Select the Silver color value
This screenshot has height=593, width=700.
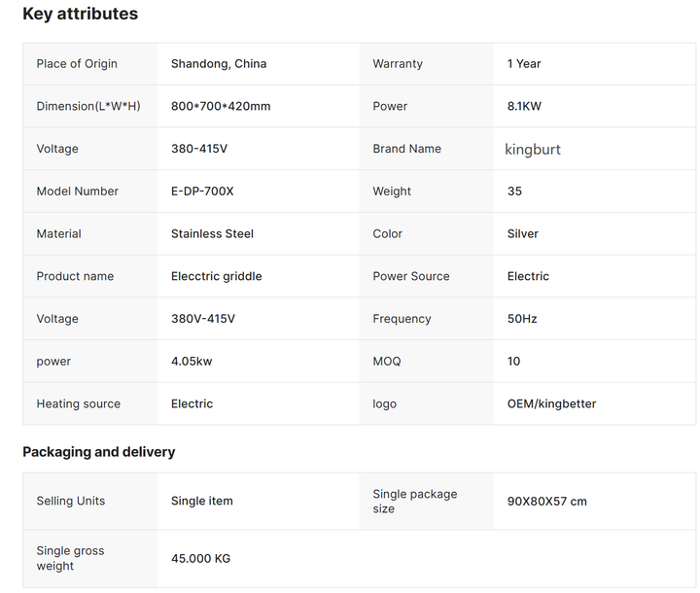click(523, 233)
